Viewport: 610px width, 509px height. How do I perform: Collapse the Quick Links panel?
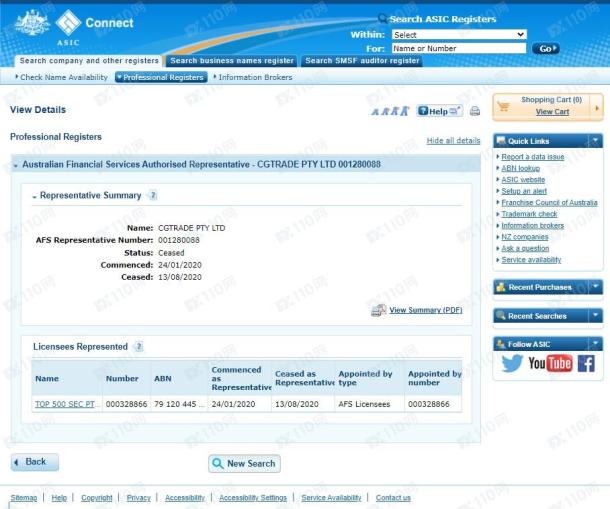595,140
